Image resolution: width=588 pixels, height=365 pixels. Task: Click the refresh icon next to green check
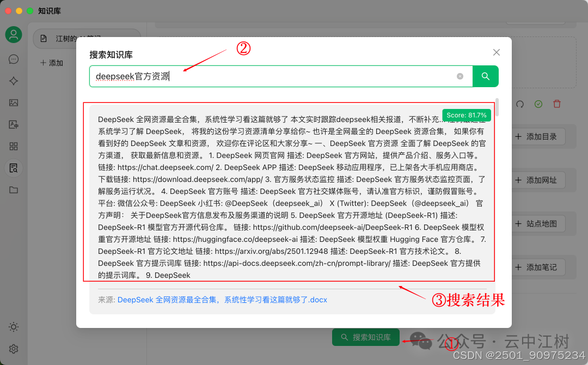520,104
